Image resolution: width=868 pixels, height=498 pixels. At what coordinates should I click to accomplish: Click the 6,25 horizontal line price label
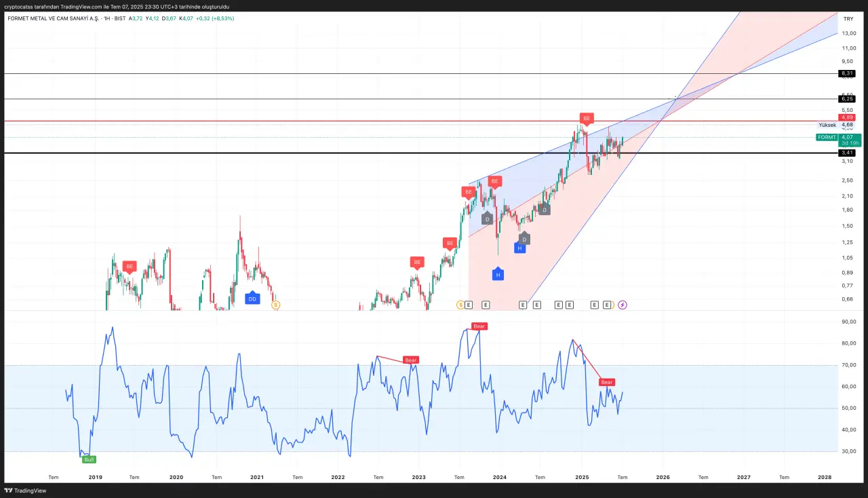(x=847, y=99)
